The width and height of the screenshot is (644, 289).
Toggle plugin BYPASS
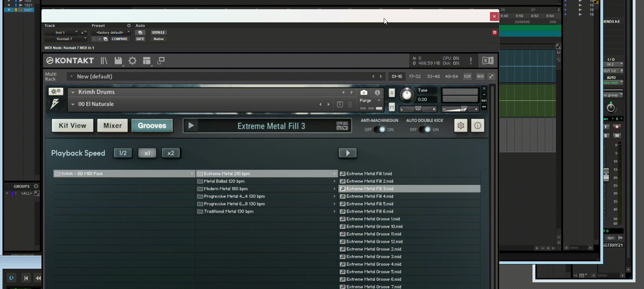coord(158,32)
